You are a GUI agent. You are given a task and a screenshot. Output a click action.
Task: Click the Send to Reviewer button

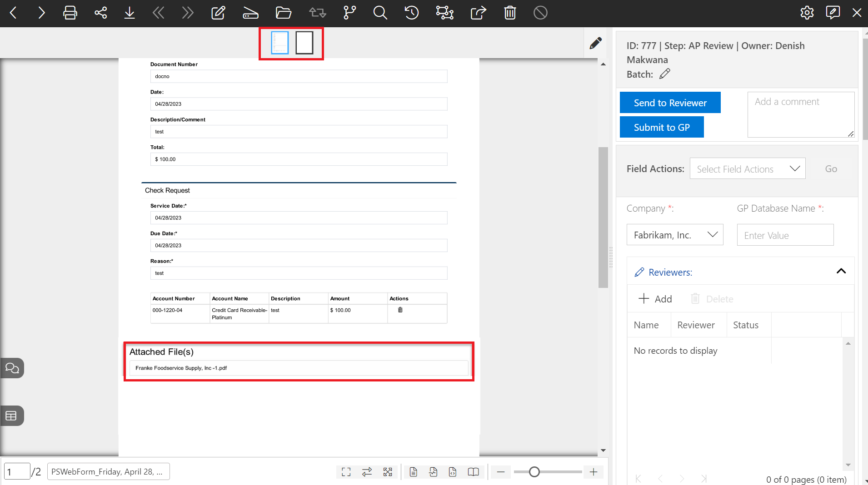[x=670, y=103]
